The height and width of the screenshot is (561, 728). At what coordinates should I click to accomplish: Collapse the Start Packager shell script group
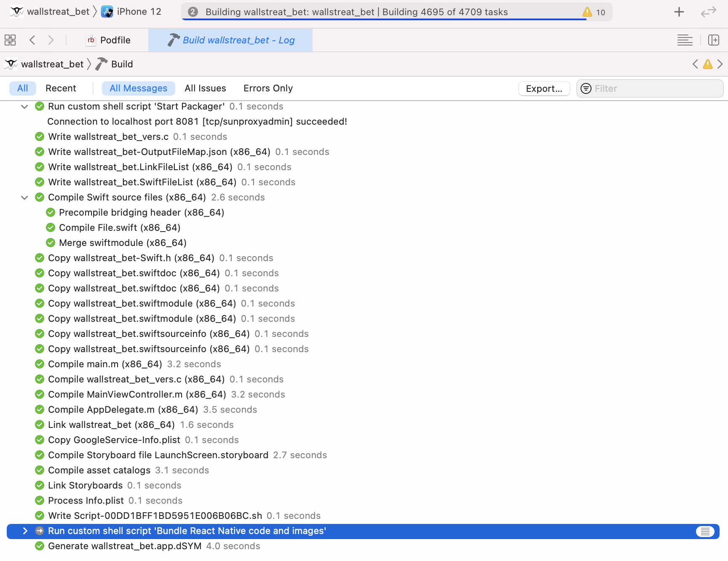tap(24, 107)
